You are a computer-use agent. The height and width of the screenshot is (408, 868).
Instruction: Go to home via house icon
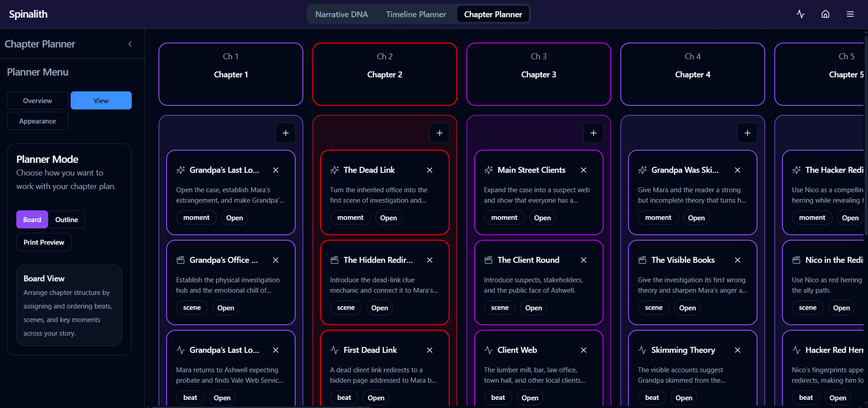(x=825, y=14)
